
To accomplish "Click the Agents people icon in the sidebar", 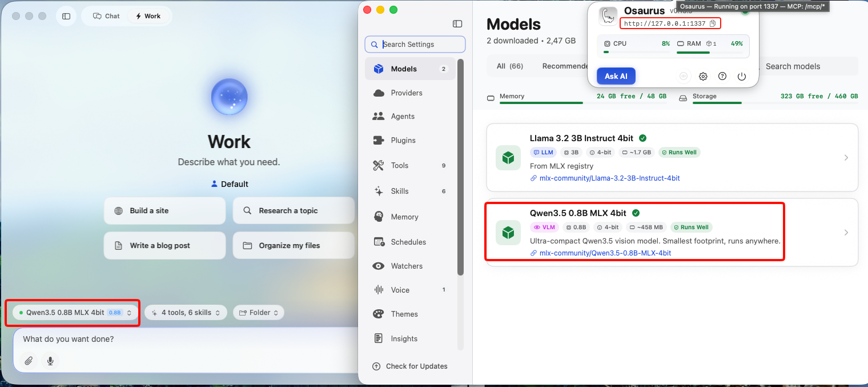I will [x=379, y=116].
